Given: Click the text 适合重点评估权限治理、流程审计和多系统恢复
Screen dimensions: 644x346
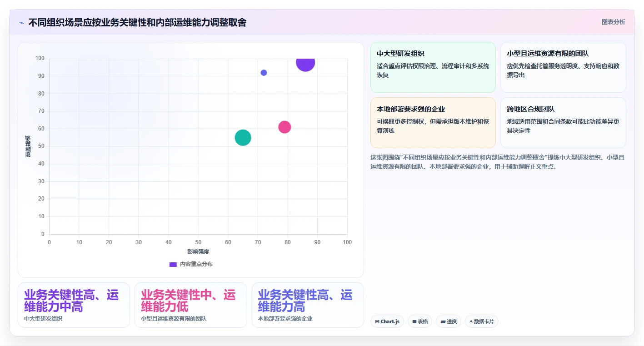Looking at the screenshot, I should tap(433, 70).
